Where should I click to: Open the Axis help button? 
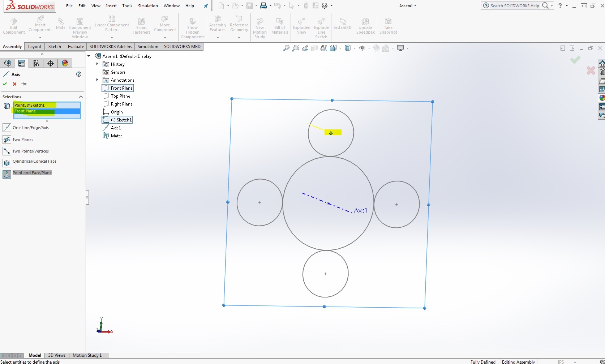79,74
